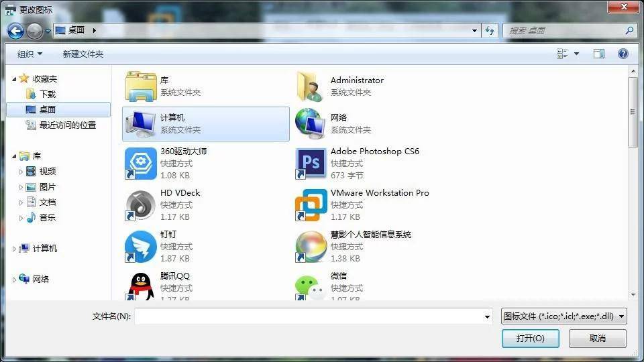Click the change view icon
Viewport: 644px width, 362px height.
coord(562,54)
